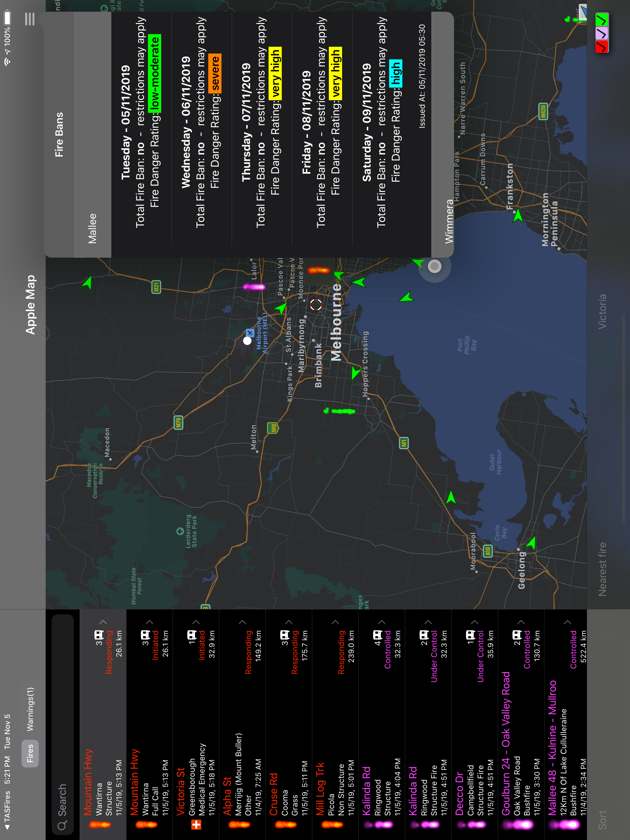Tap the '149.2 km' distance on Alpha St

pyautogui.click(x=258, y=646)
